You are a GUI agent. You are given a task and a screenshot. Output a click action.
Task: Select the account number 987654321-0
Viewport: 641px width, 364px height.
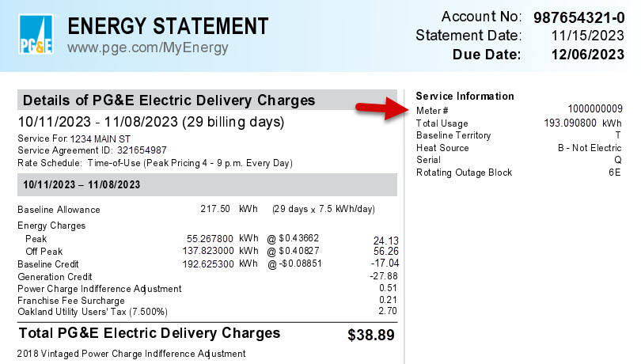(x=578, y=17)
